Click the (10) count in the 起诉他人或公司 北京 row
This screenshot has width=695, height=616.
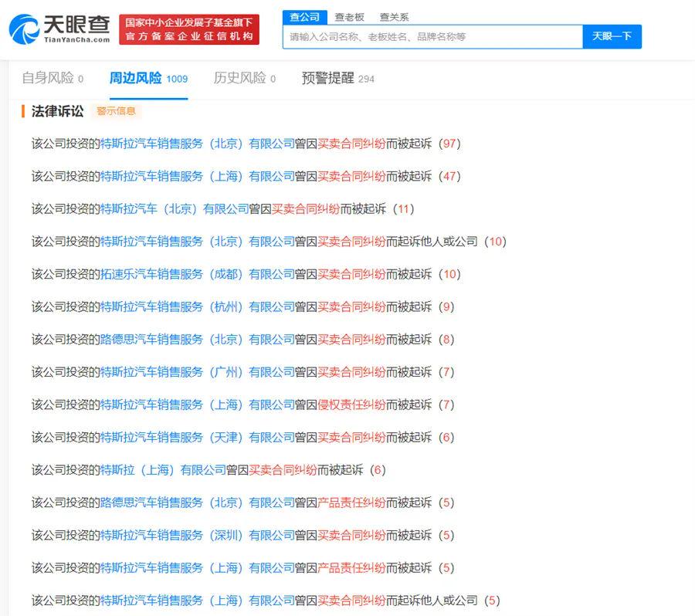pyautogui.click(x=495, y=242)
